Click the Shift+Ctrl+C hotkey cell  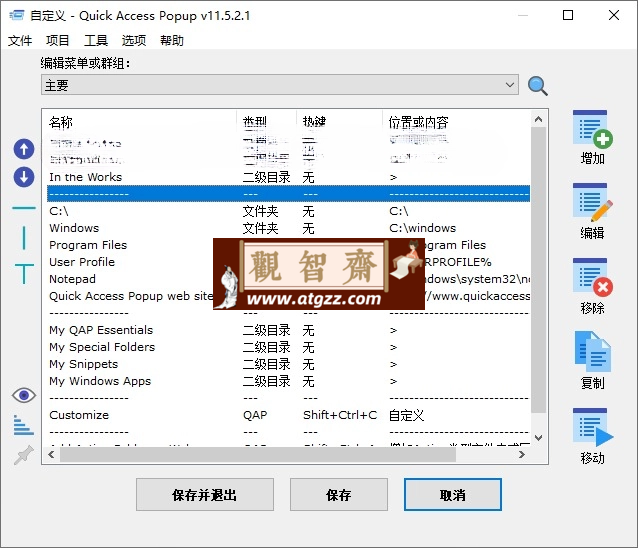[x=340, y=415]
